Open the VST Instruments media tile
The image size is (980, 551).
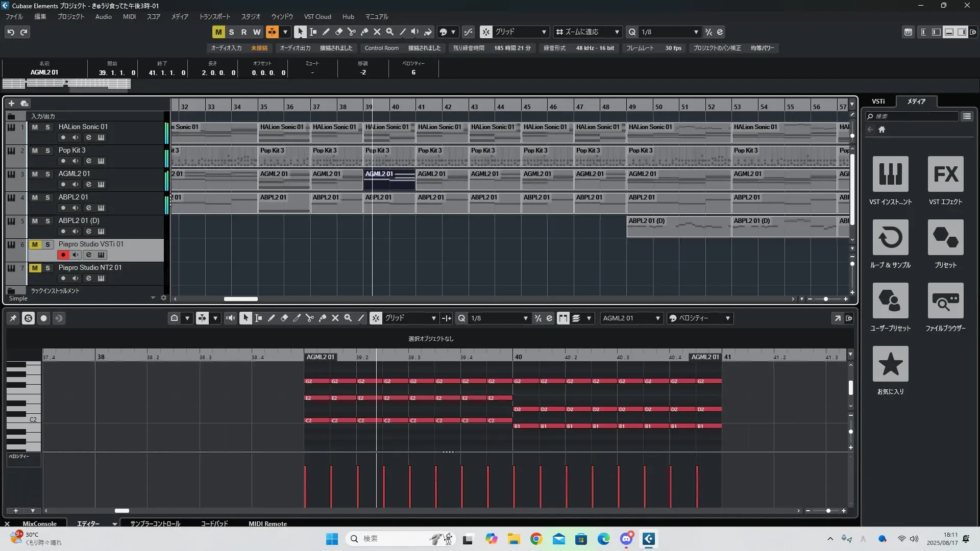890,174
